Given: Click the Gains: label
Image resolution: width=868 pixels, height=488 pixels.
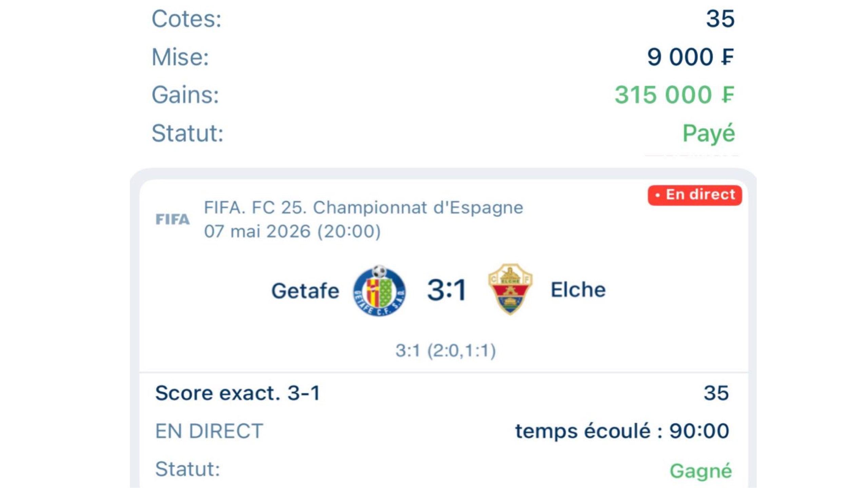Looking at the screenshot, I should tap(185, 95).
